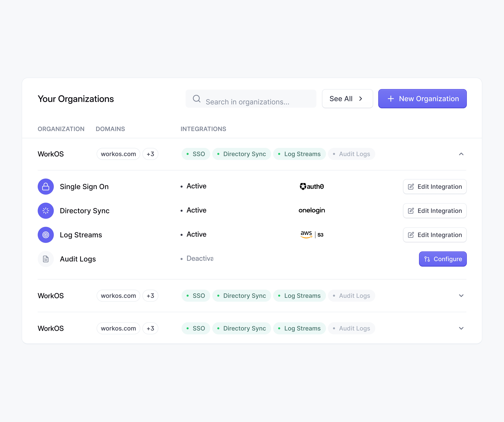The height and width of the screenshot is (422, 504).
Task: Click the Directory Sync tag in second row
Action: (x=241, y=296)
